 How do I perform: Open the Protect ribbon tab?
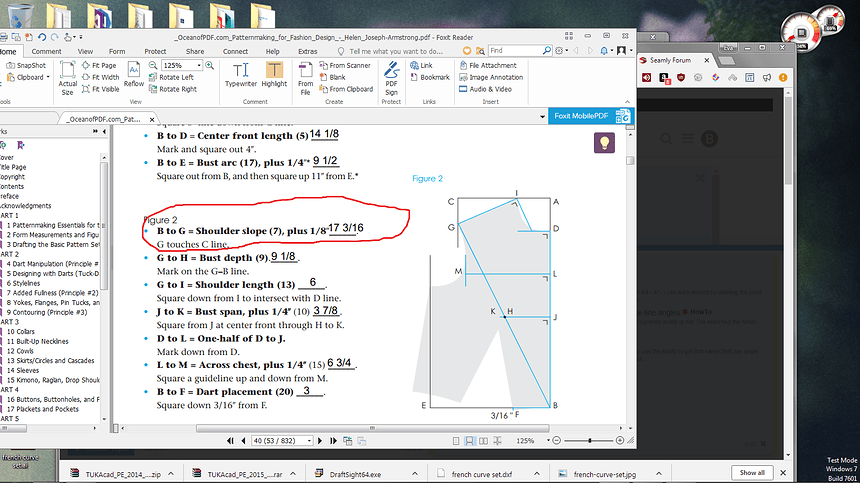tap(155, 52)
